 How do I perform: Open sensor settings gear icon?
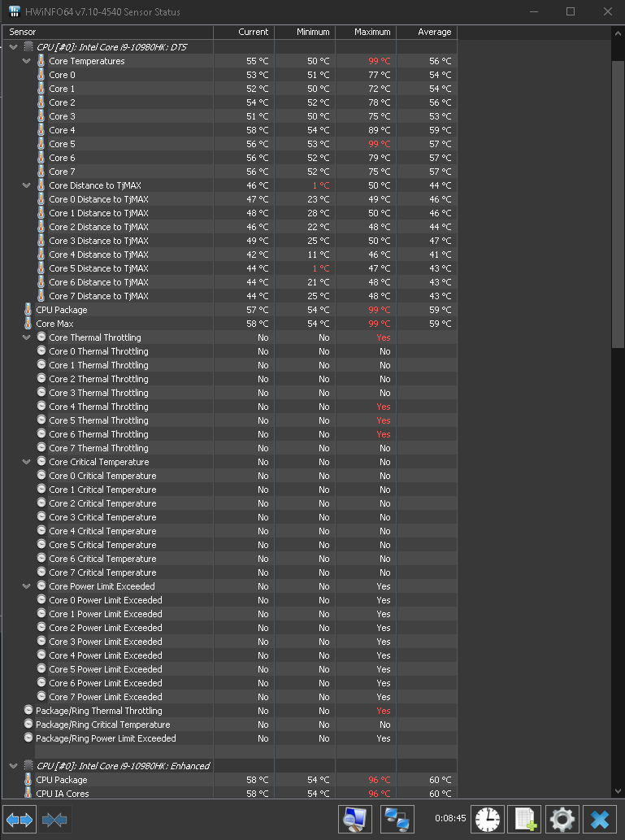pyautogui.click(x=562, y=819)
